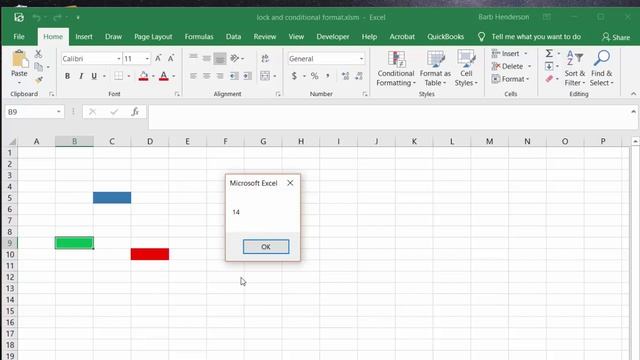Open Format as Table gallery
The width and height of the screenshot is (640, 360).
click(435, 69)
